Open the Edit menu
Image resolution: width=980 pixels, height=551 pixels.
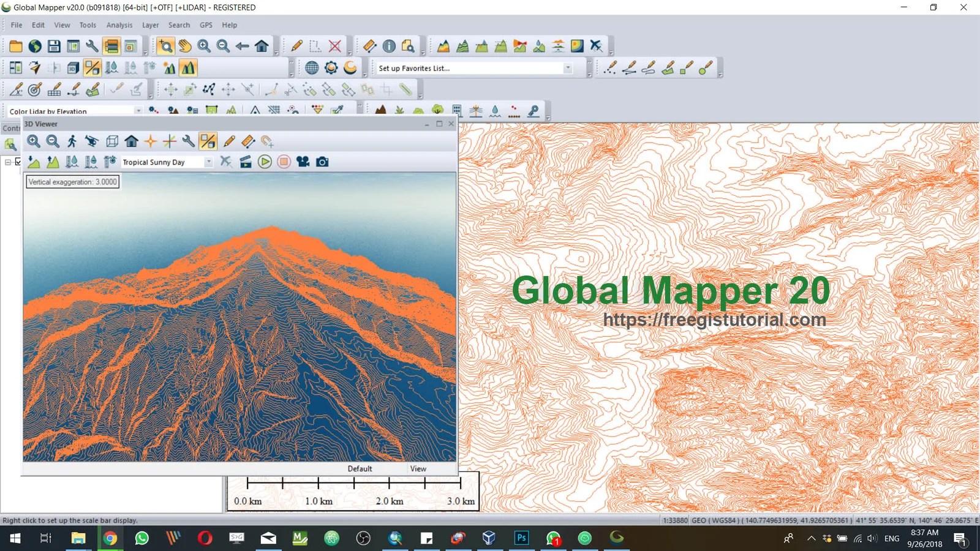coord(38,25)
